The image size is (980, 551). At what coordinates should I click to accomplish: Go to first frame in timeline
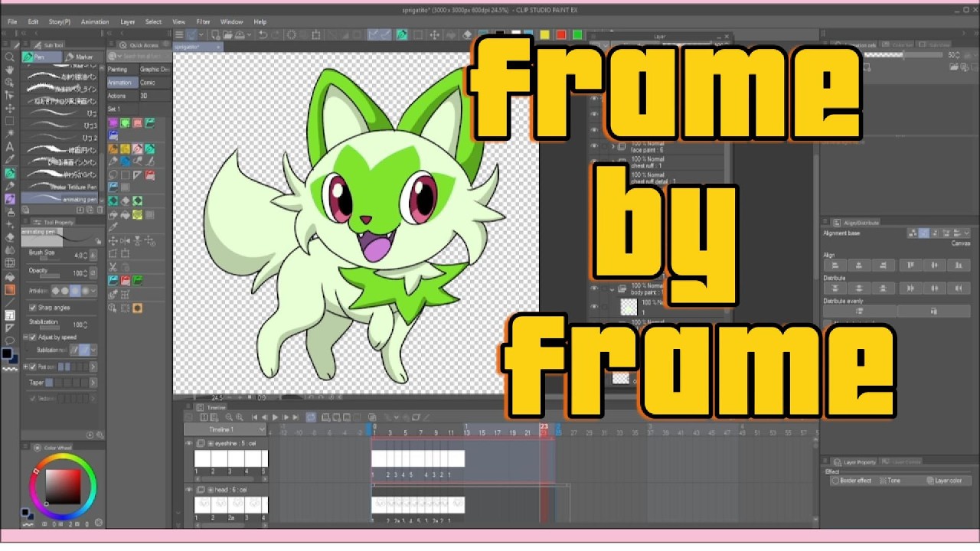pyautogui.click(x=255, y=417)
